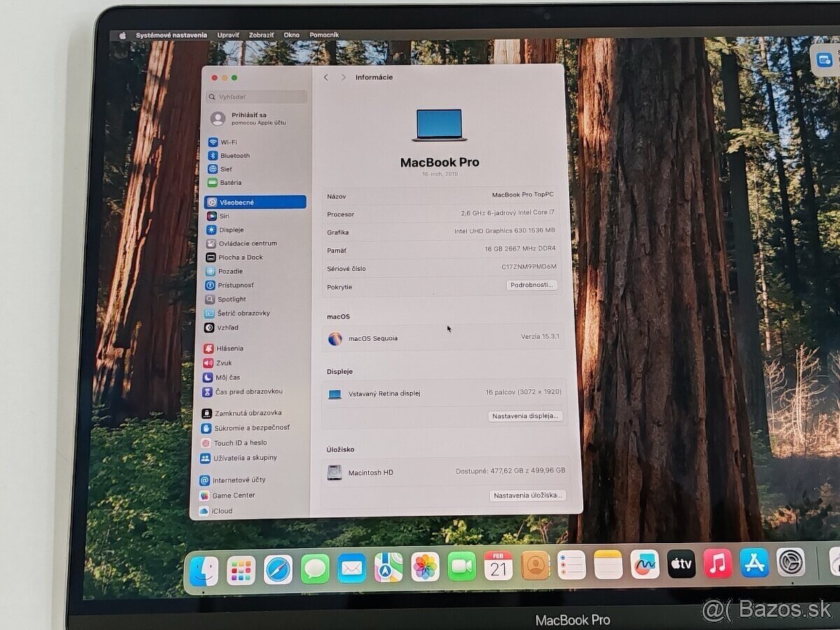Screen dimensions: 840x630
Task: Click Nastavenia displeja... button
Action: pyautogui.click(x=525, y=416)
